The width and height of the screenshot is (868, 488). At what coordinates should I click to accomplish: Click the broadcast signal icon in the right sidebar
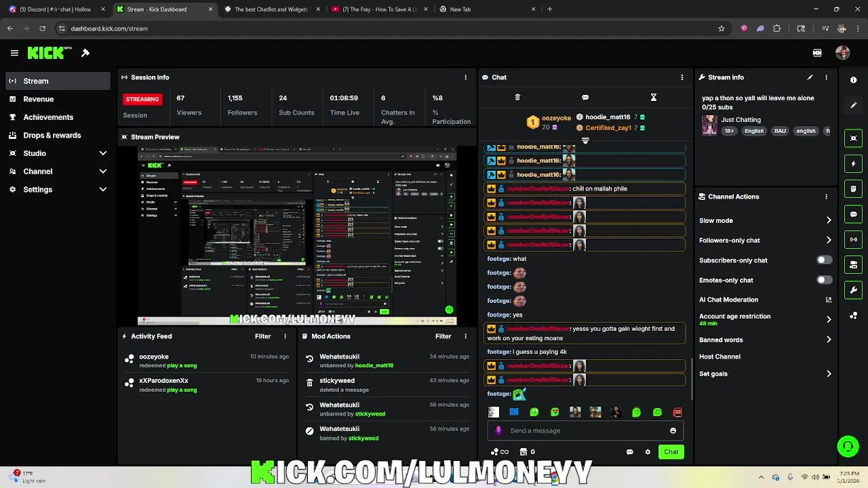(x=853, y=239)
